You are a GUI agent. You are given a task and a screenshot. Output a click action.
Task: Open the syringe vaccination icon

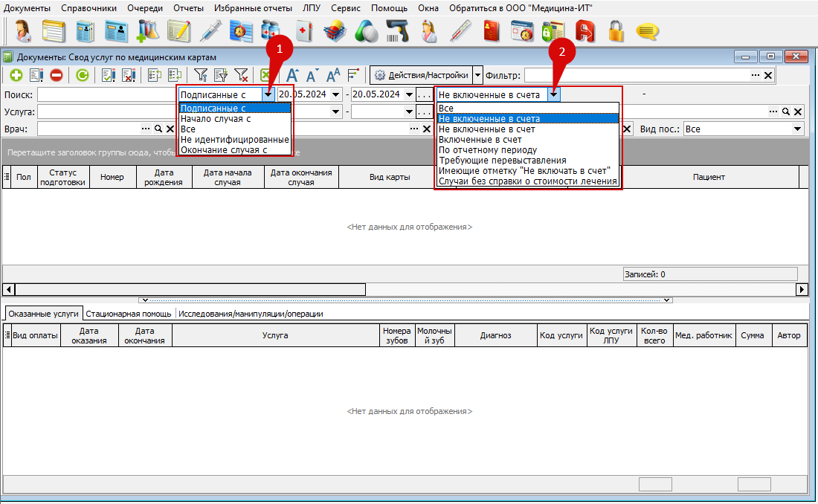click(210, 31)
